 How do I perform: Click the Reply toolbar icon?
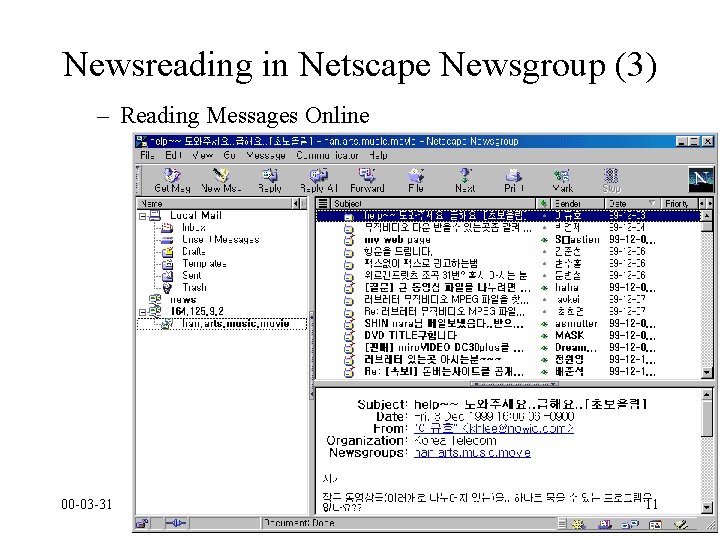point(270,180)
